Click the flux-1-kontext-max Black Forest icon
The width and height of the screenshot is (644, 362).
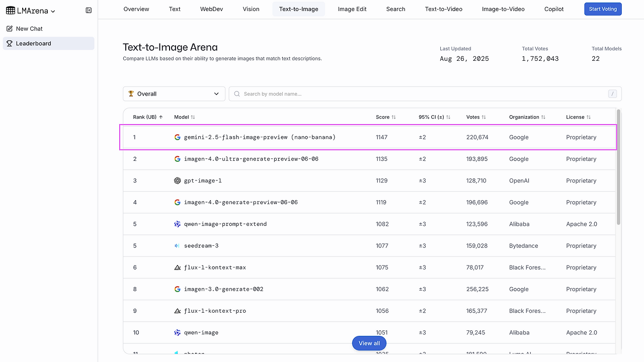click(177, 267)
